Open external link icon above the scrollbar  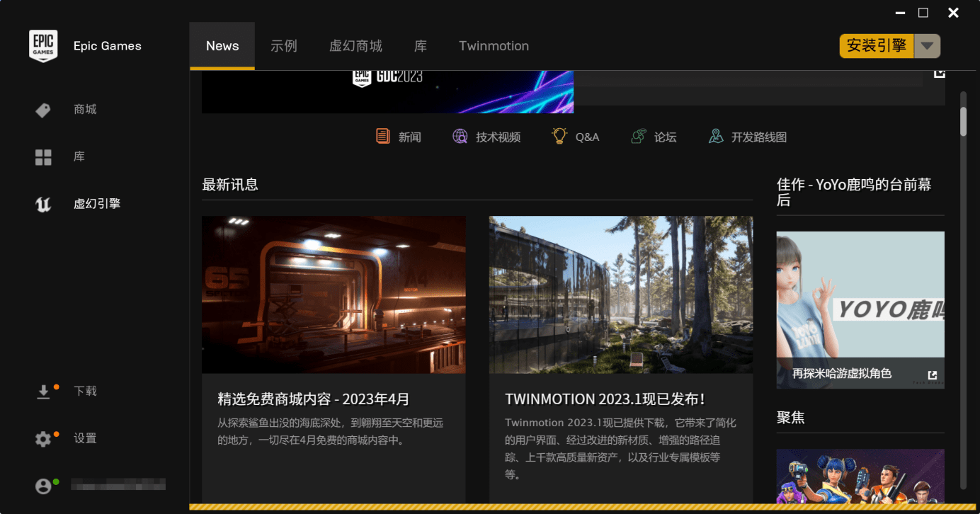pos(940,73)
